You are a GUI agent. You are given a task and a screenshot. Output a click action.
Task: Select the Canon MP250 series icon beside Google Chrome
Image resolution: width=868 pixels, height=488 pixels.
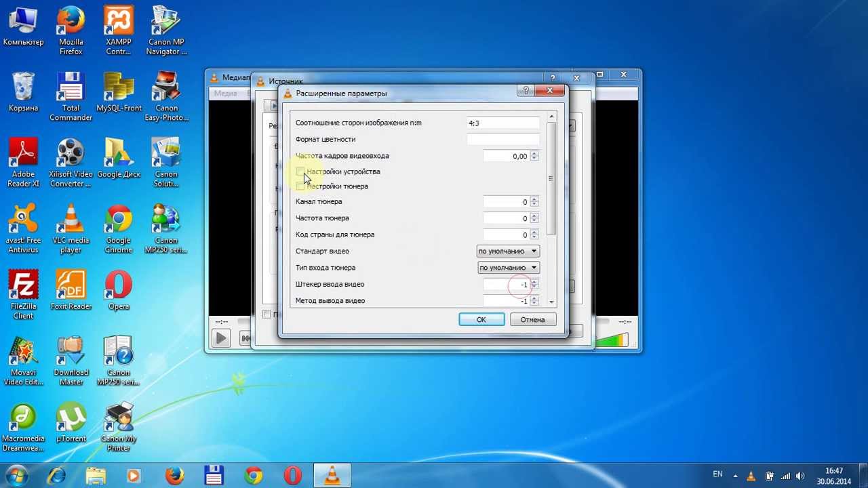coord(166,229)
